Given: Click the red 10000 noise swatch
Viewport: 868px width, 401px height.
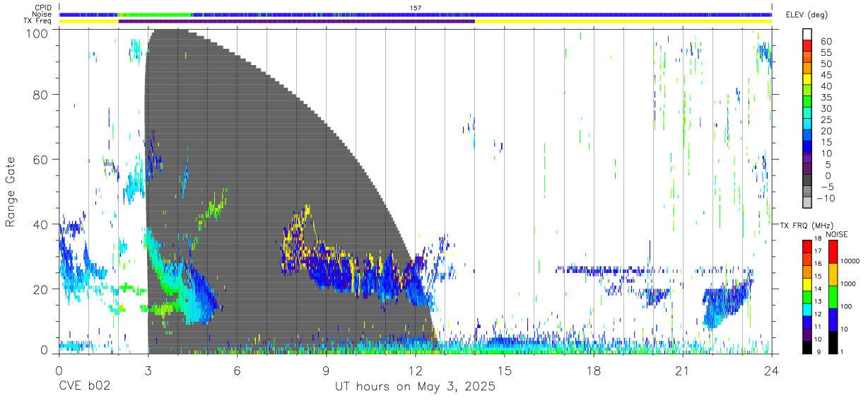Looking at the screenshot, I should click(x=833, y=251).
